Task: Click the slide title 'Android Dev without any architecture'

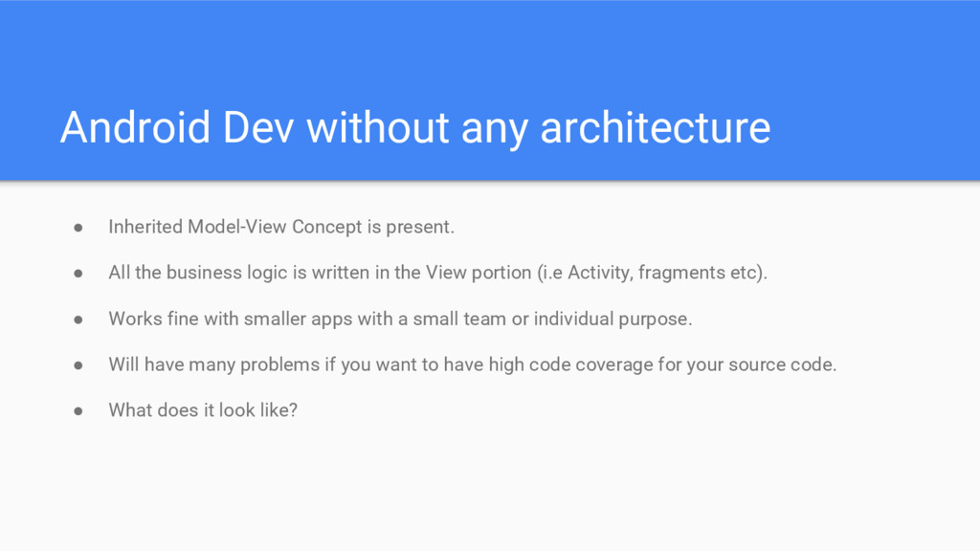Action: pos(415,128)
